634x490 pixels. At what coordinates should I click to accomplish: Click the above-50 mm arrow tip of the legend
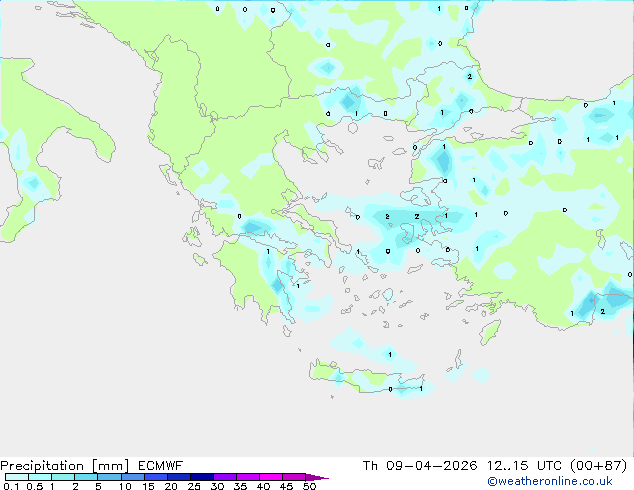(x=317, y=477)
